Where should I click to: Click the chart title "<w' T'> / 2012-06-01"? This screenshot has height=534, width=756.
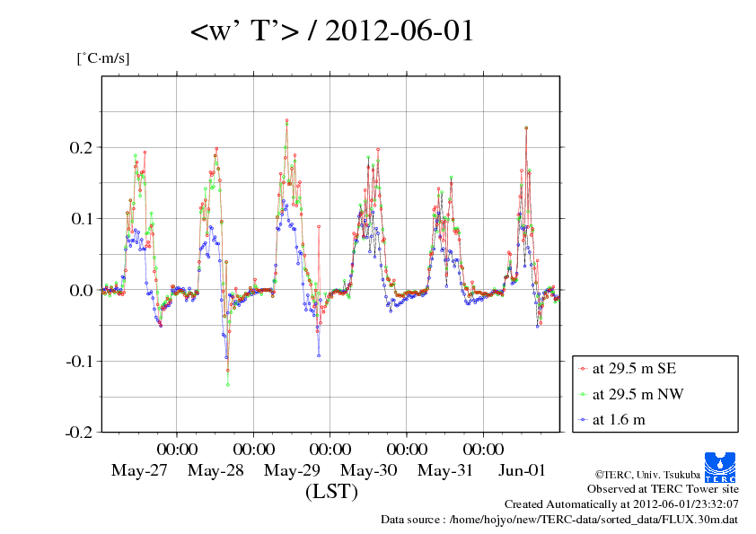[332, 31]
